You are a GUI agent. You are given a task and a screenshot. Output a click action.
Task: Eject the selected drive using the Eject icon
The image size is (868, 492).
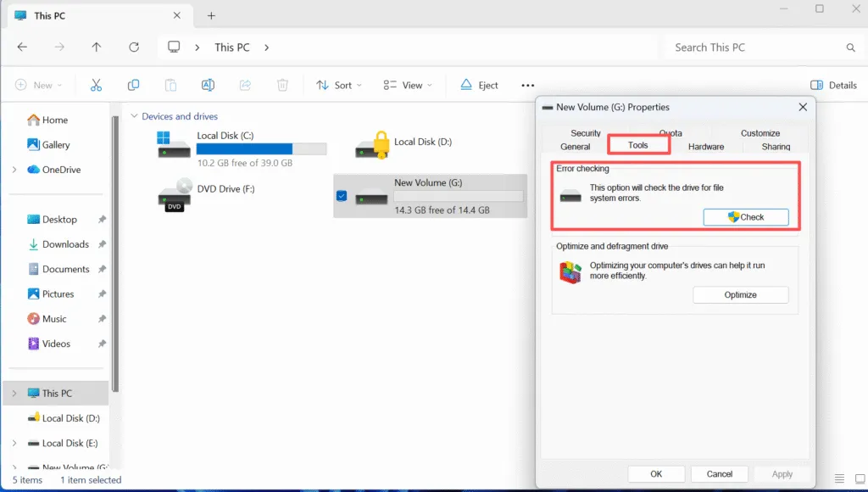tap(479, 85)
